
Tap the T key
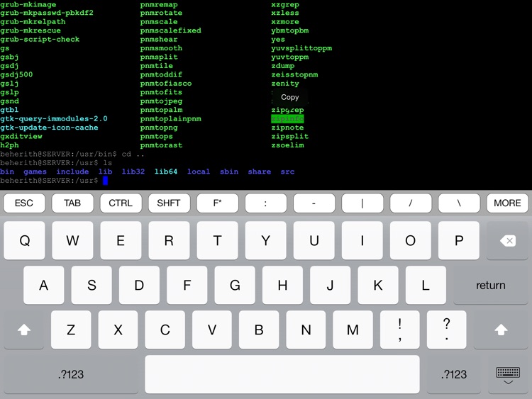click(x=218, y=241)
